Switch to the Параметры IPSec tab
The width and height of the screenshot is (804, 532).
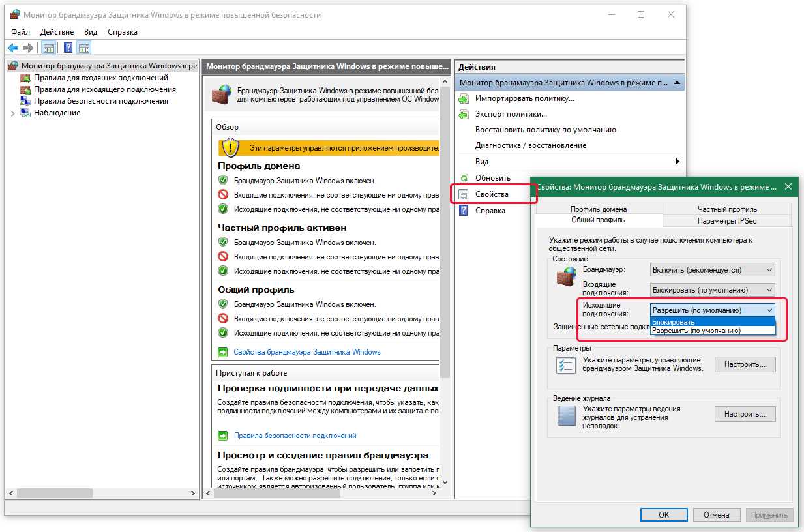727,221
